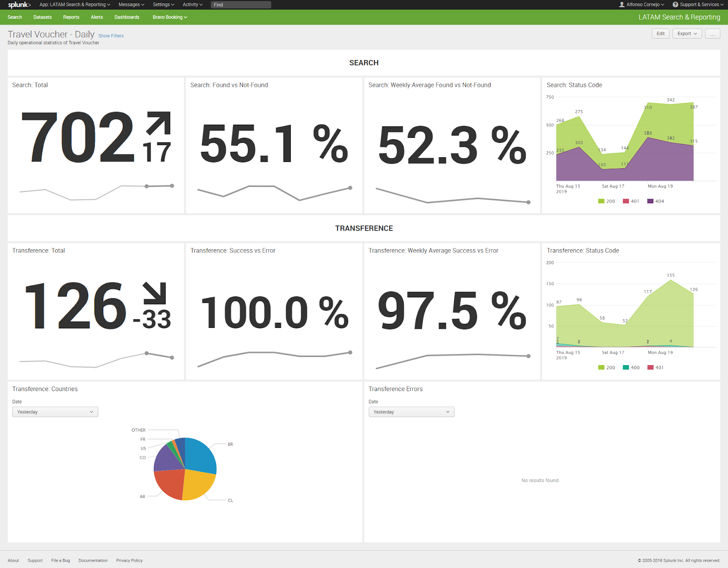The width and height of the screenshot is (728, 568).
Task: Click the blue BR pie slice
Action: [x=200, y=456]
